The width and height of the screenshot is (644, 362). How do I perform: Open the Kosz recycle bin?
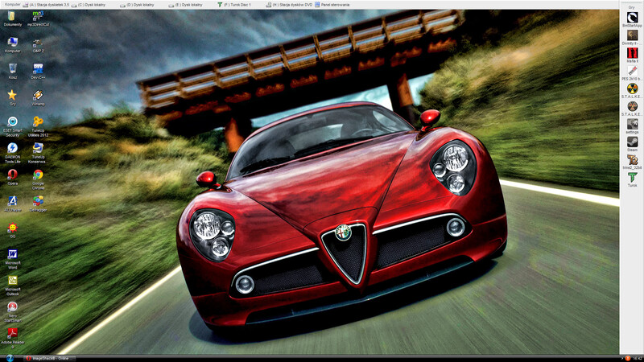pos(12,68)
